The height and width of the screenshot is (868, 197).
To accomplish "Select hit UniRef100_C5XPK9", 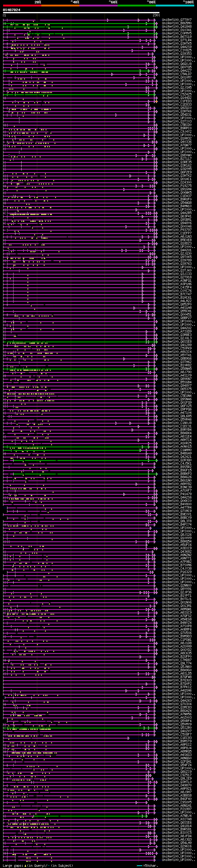I will click(177, 349).
